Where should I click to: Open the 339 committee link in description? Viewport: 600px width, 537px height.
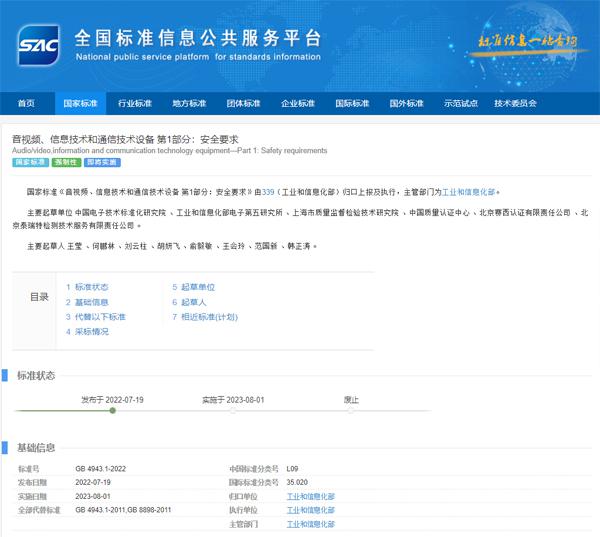click(x=268, y=190)
